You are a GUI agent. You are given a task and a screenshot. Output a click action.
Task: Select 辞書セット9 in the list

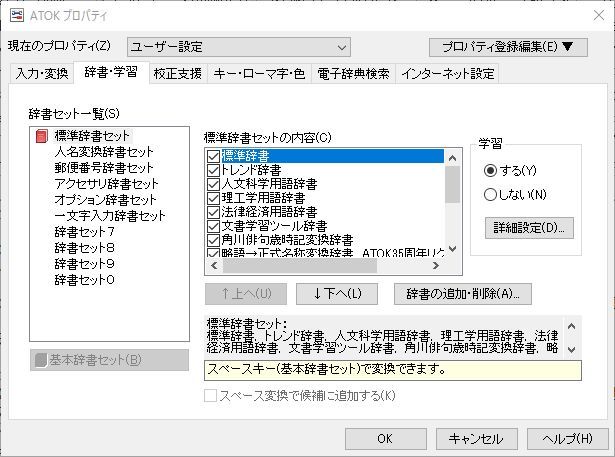[84, 264]
